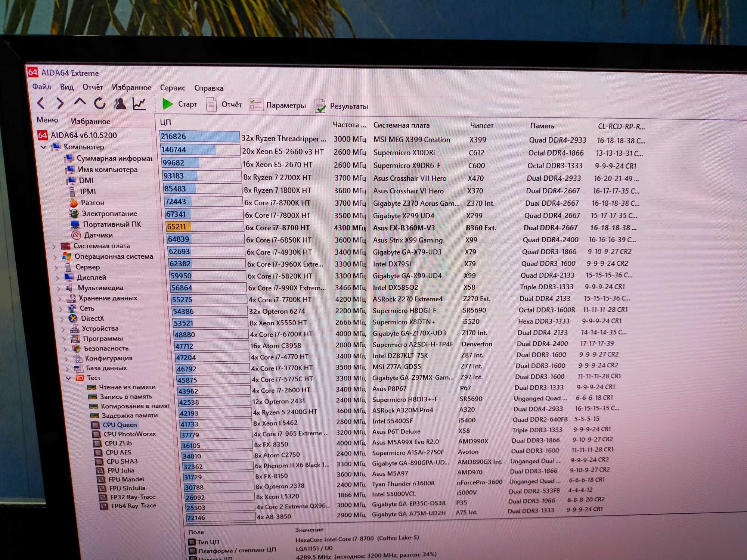Click the Refresh icon in toolbar
747x560 pixels.
click(99, 103)
